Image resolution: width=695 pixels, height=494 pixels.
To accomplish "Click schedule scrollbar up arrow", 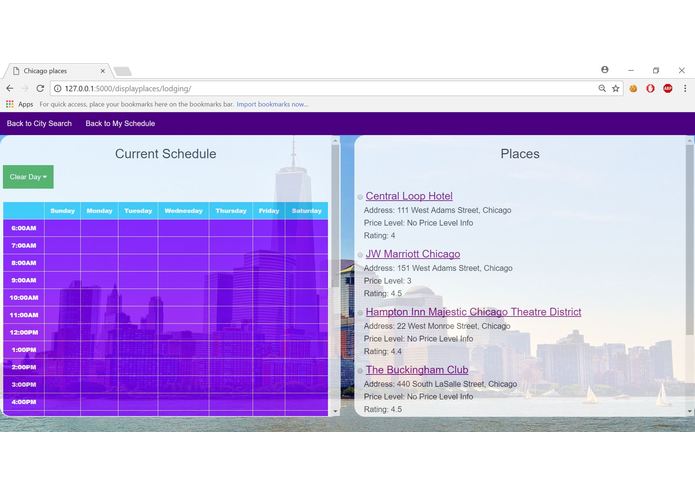I will pyautogui.click(x=336, y=140).
